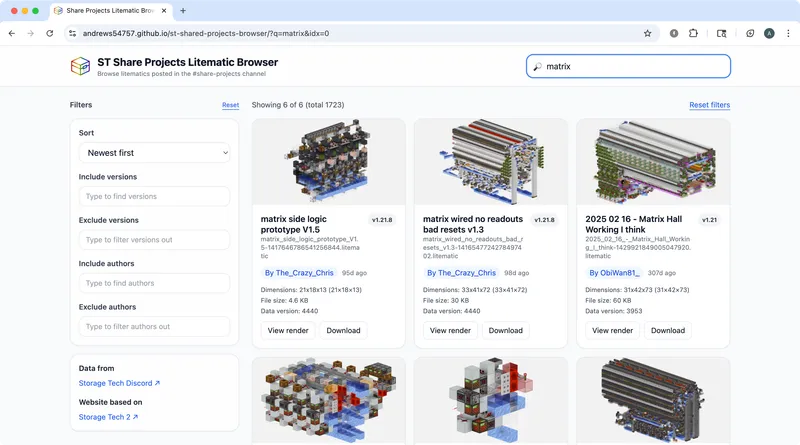Click Reset filters link
800x445 pixels.
click(x=709, y=105)
